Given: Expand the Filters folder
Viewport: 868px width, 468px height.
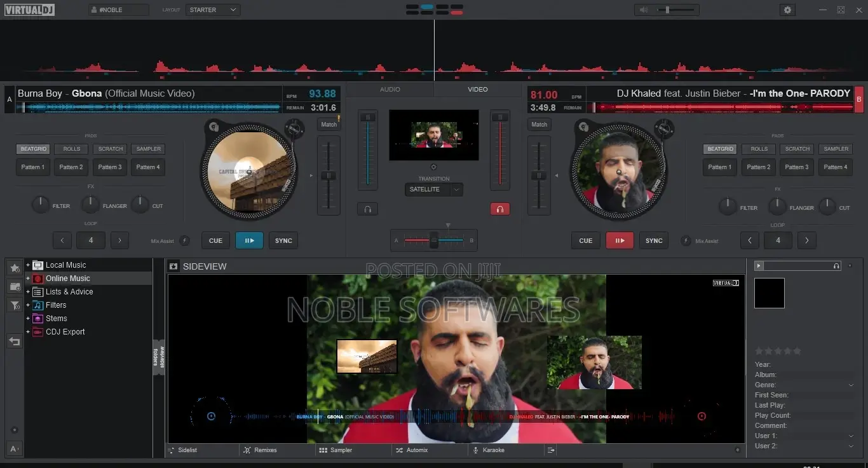Looking at the screenshot, I should click(x=28, y=305).
